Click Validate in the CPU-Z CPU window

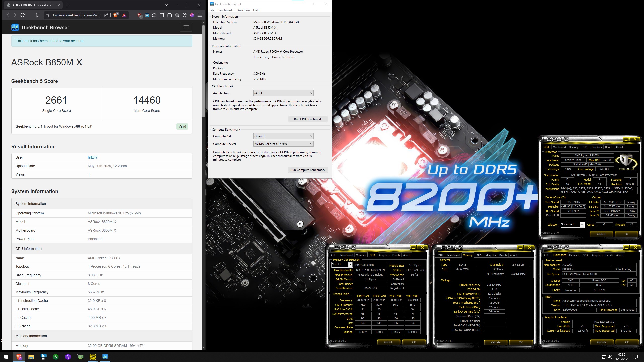tap(601, 234)
